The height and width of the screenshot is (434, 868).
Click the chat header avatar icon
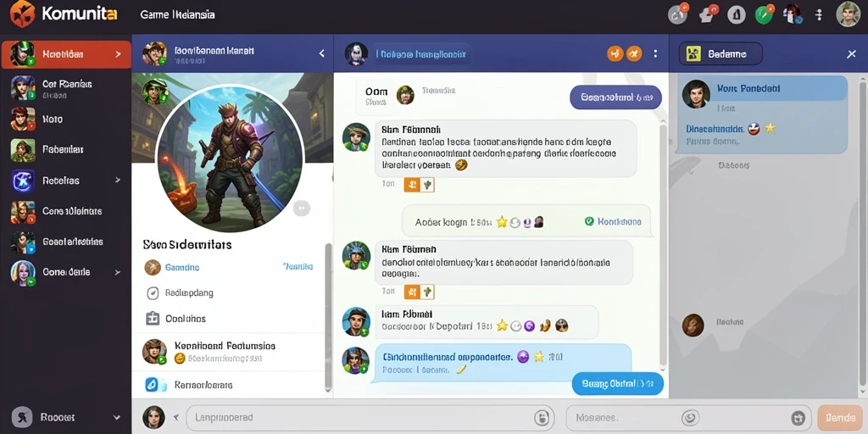(x=357, y=53)
